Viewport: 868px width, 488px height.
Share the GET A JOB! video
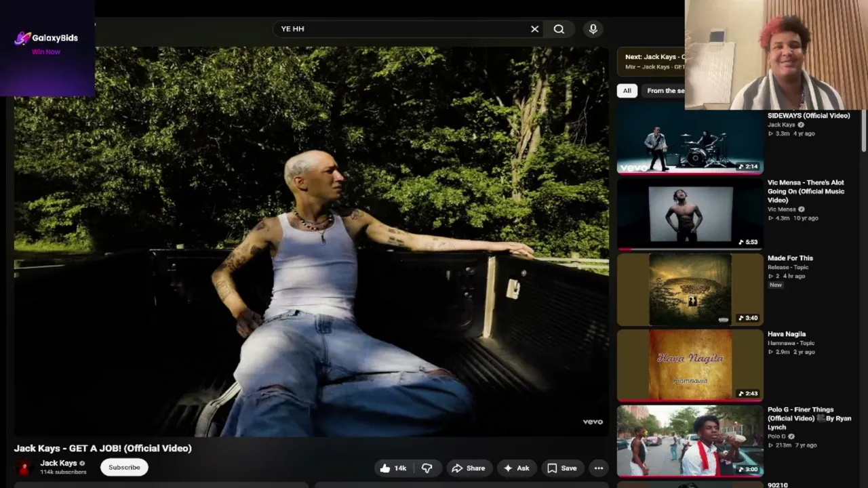click(468, 468)
